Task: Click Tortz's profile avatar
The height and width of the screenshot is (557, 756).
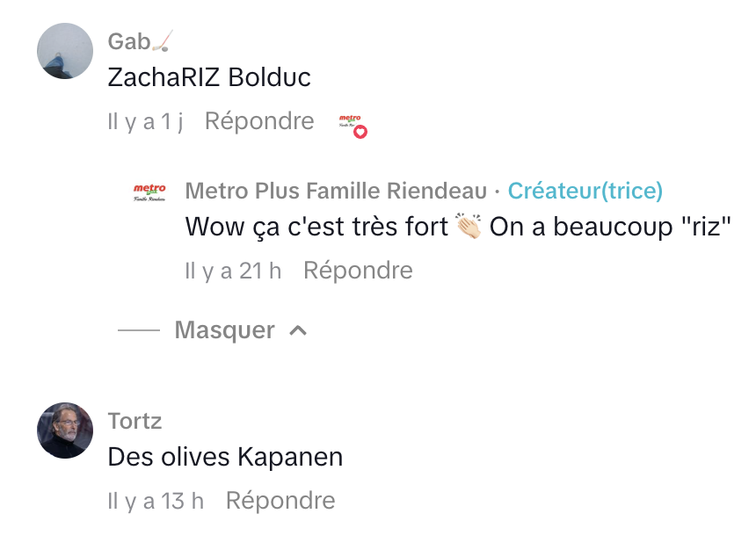Action: click(x=65, y=430)
